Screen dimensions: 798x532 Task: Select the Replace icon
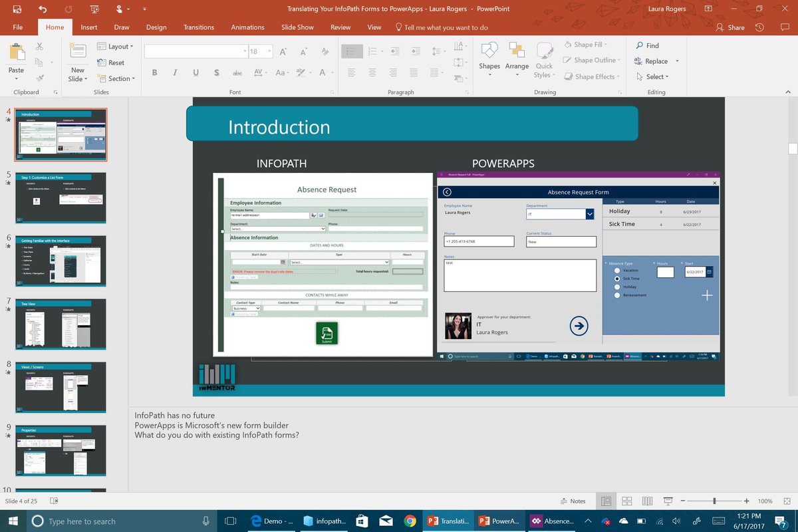tap(654, 61)
